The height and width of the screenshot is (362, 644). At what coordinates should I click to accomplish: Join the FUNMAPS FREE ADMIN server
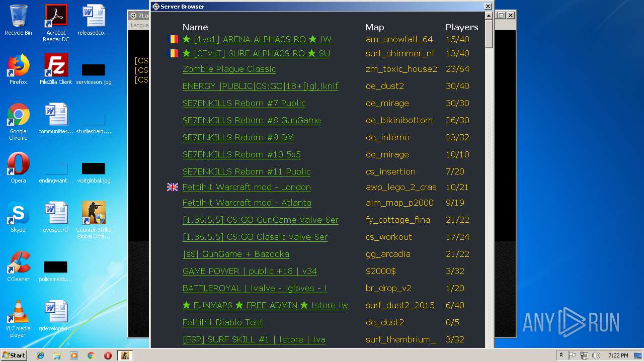point(265,305)
